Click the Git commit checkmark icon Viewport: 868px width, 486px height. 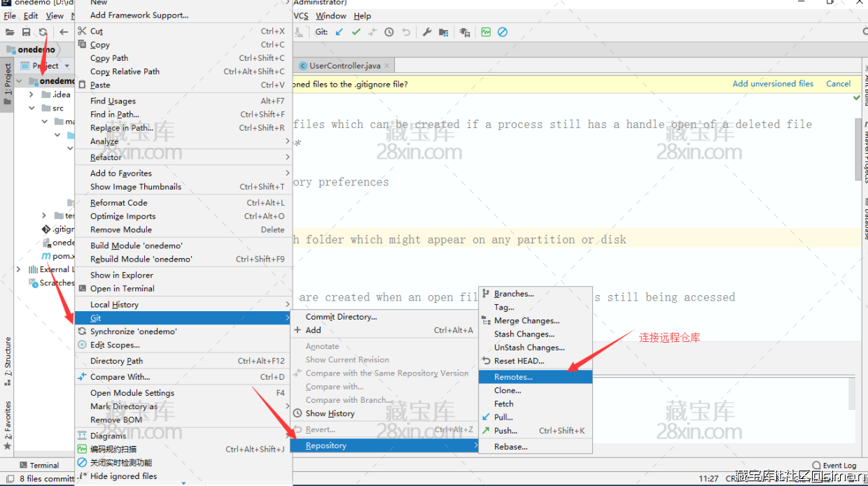[356, 32]
